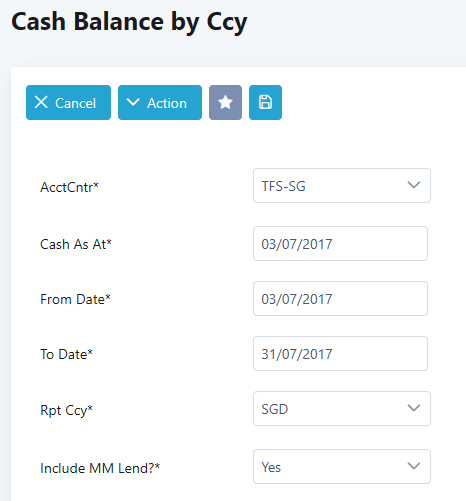Click the star favorite icon button
The image size is (466, 501).
point(225,102)
